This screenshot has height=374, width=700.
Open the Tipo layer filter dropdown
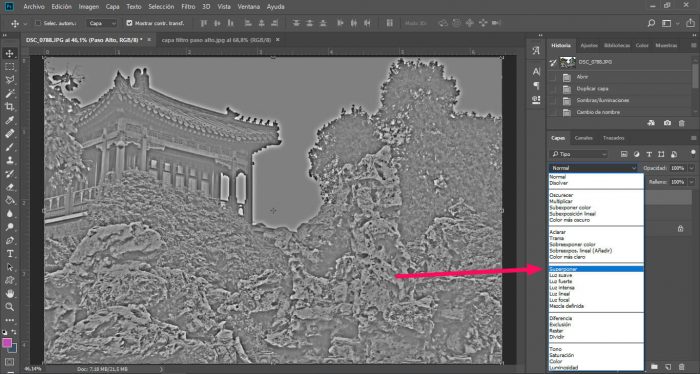pyautogui.click(x=579, y=154)
